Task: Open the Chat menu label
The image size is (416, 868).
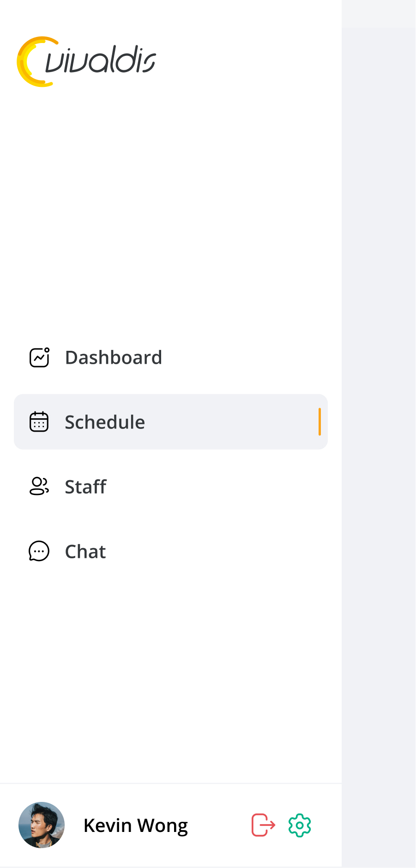Action: (85, 551)
